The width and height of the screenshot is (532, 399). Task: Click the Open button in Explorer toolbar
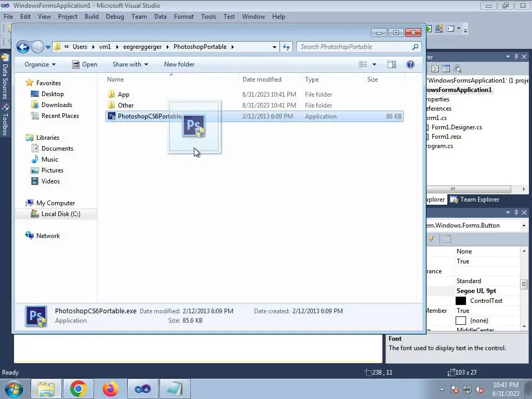pyautogui.click(x=85, y=64)
